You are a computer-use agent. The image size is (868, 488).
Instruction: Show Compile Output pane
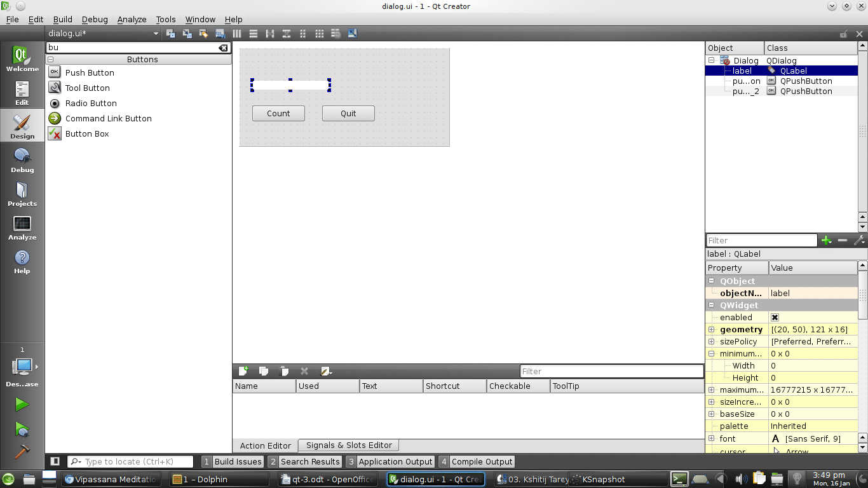point(477,462)
